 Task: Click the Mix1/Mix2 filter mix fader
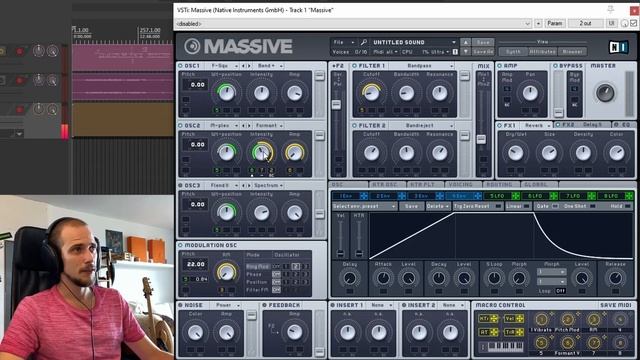tap(481, 139)
